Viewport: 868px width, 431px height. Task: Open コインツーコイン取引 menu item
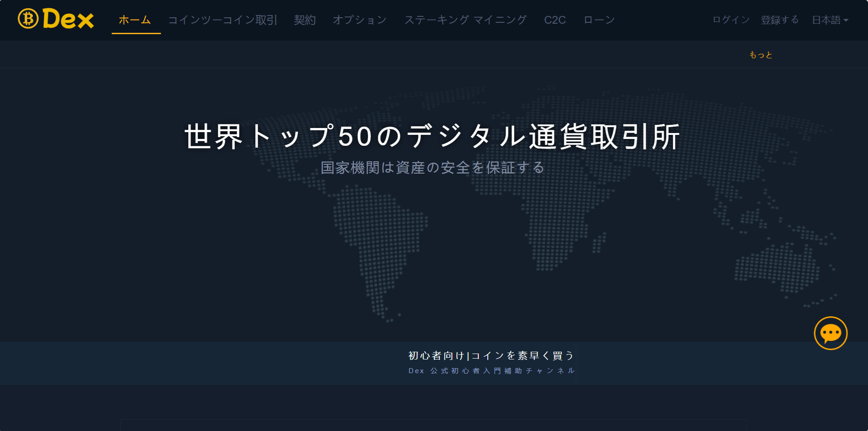tap(222, 20)
